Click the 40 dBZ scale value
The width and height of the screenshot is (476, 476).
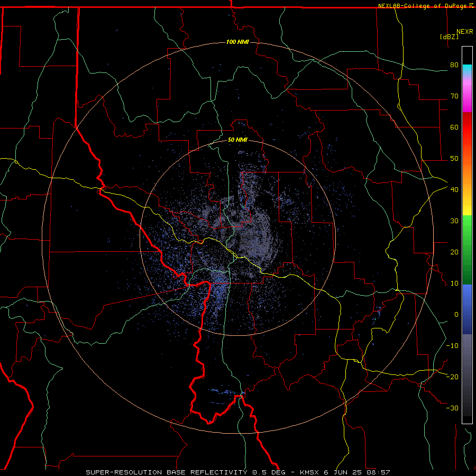(x=454, y=190)
